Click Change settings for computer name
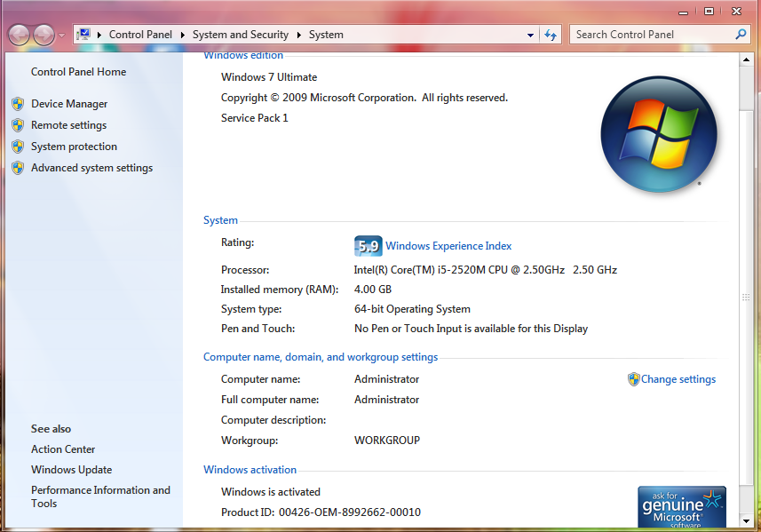 click(678, 379)
